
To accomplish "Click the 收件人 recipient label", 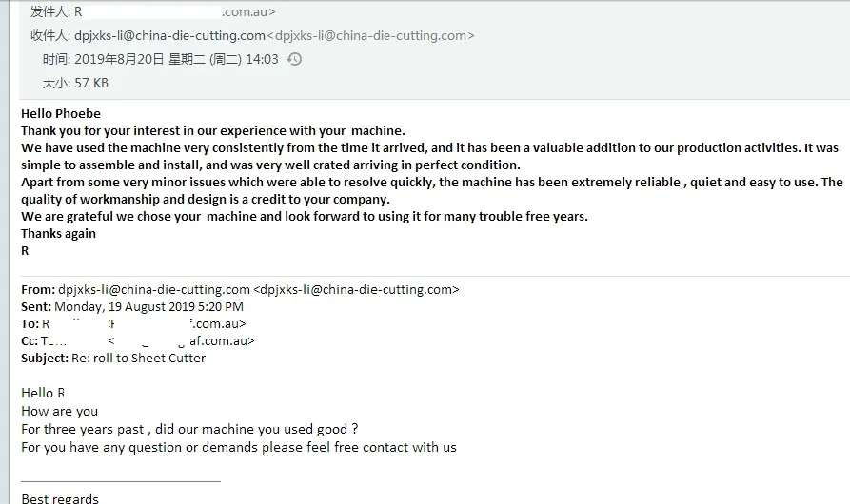I will [49, 35].
